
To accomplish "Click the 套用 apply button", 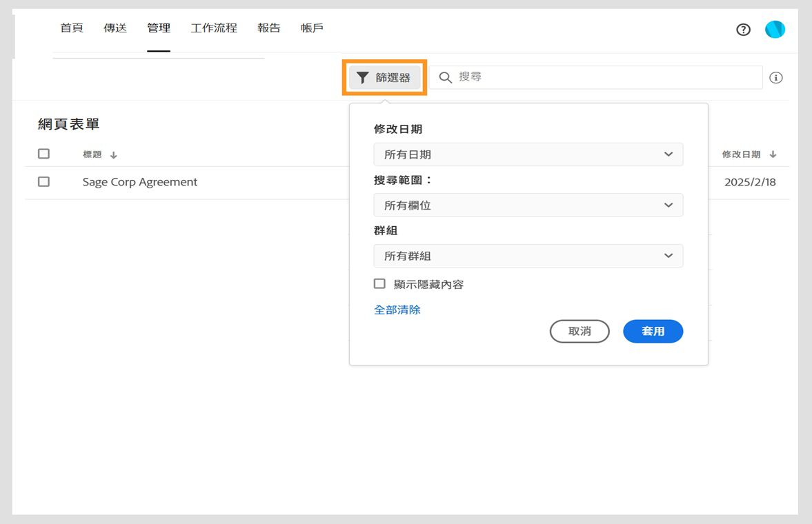I will click(653, 331).
